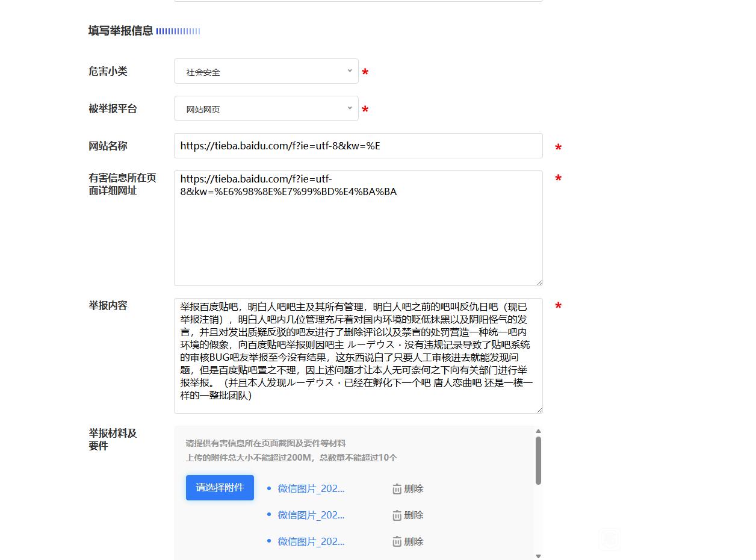Expand the 危害小类 dropdown showing 社会安全
The image size is (756, 560).
(266, 72)
